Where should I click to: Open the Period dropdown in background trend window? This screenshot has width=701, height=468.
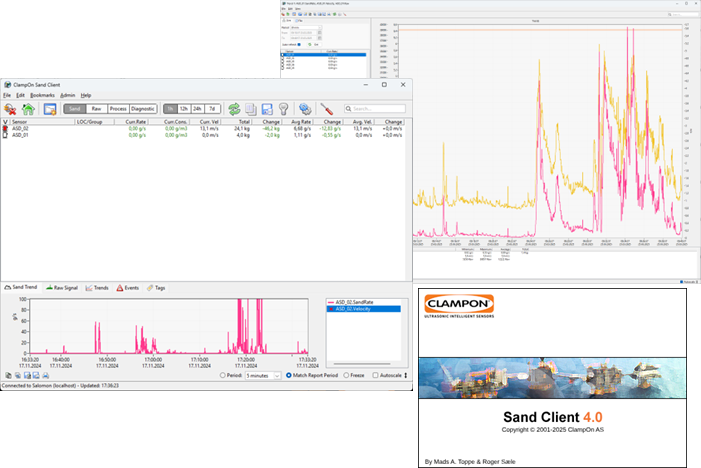coord(306,28)
